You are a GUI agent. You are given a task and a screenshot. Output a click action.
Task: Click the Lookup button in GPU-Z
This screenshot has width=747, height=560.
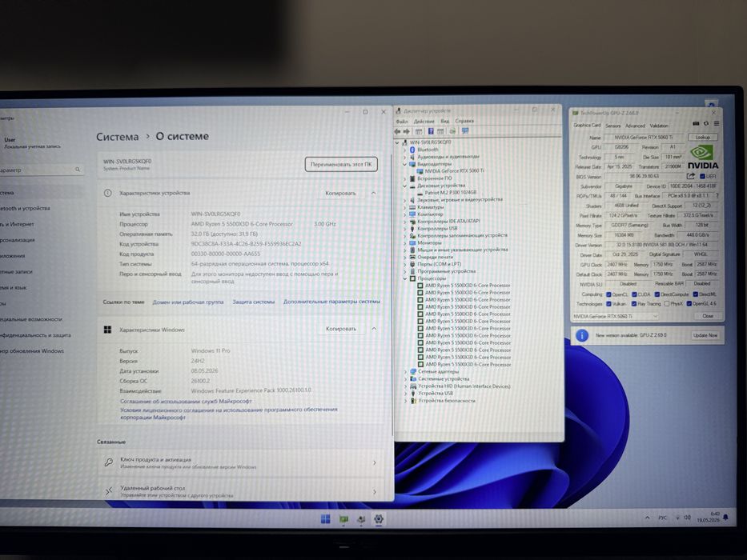[x=703, y=137]
